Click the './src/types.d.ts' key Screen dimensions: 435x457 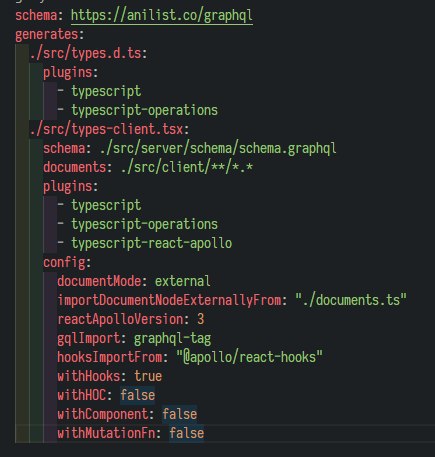[x=85, y=53]
